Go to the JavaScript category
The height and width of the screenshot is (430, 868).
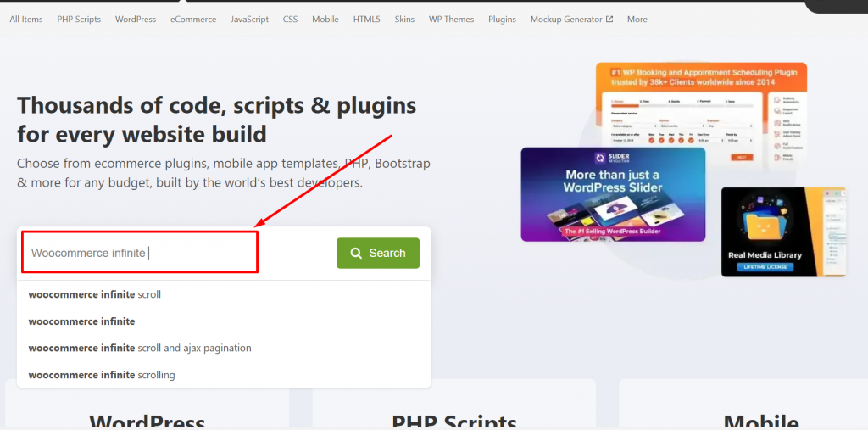tap(250, 19)
